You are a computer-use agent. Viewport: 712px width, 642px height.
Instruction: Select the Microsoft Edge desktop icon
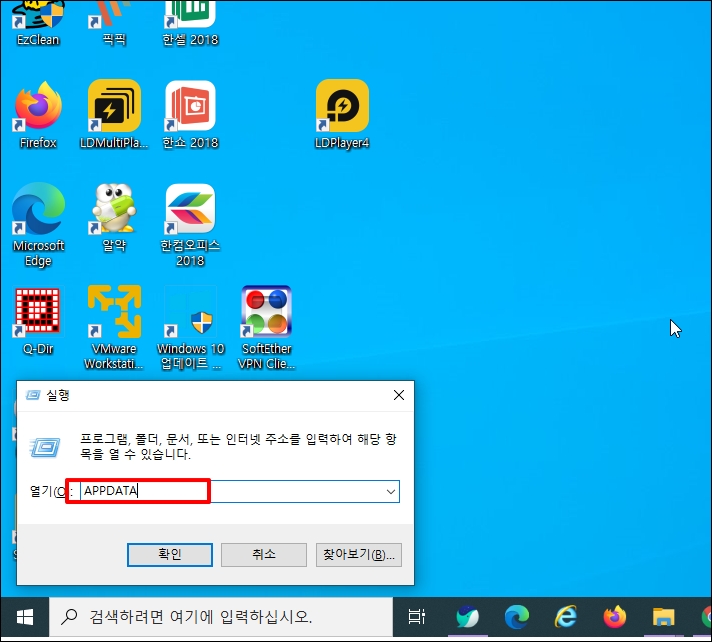[38, 225]
